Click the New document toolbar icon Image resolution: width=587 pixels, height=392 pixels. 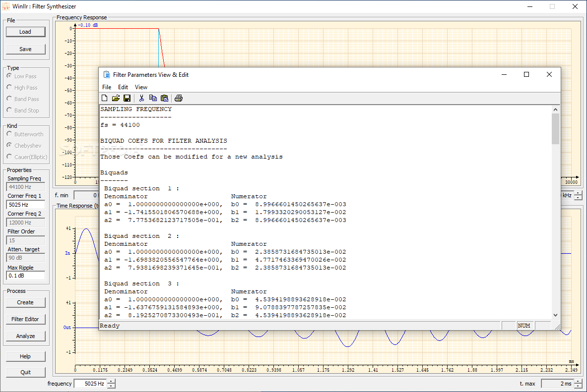click(x=104, y=98)
